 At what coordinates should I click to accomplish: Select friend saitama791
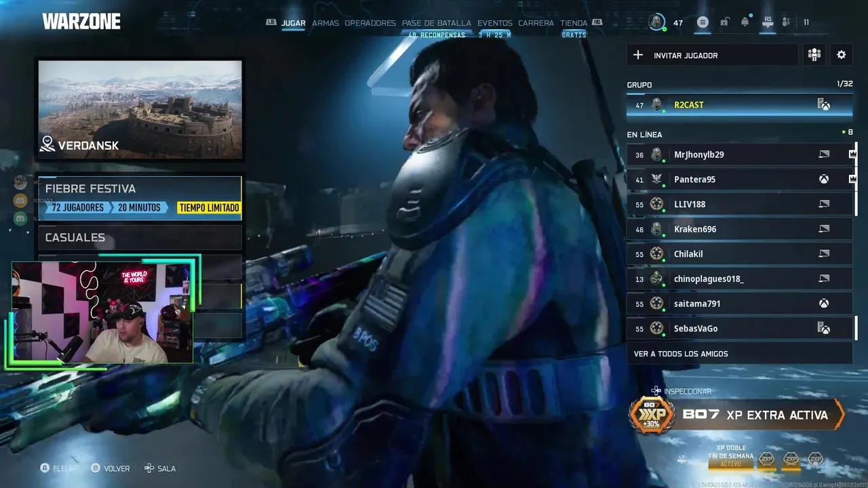(739, 304)
